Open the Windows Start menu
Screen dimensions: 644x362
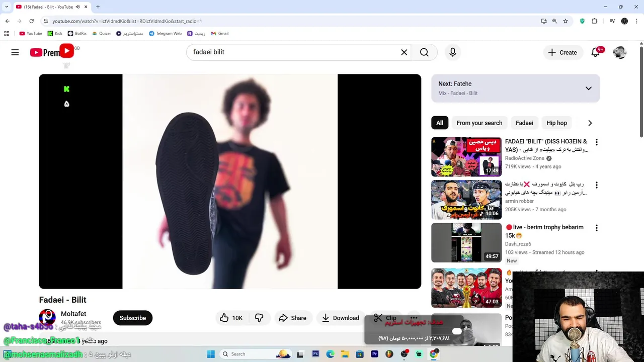coord(211,354)
